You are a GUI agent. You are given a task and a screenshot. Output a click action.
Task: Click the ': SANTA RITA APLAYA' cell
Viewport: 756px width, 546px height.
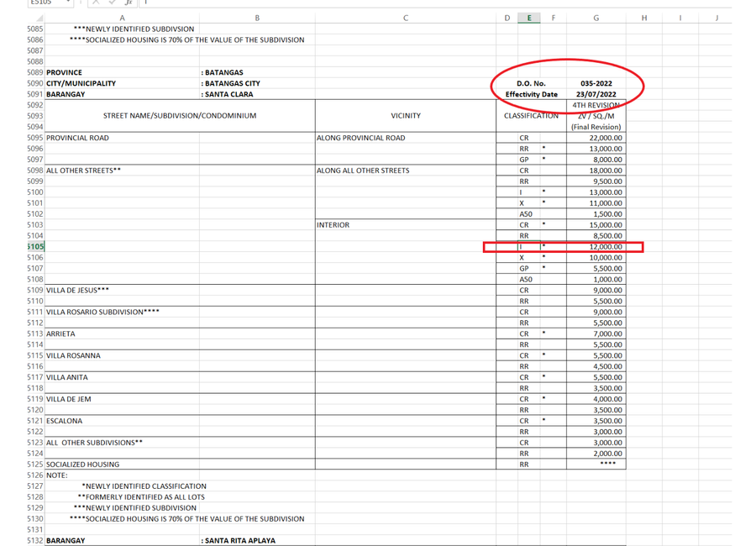pyautogui.click(x=257, y=540)
